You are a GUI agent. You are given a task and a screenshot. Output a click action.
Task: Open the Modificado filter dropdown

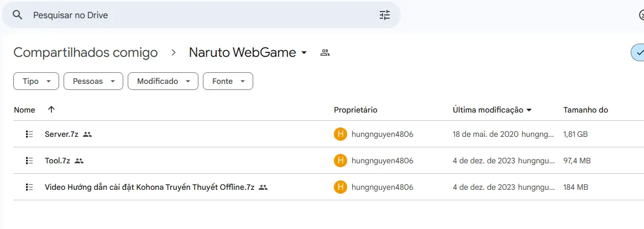[x=163, y=81]
